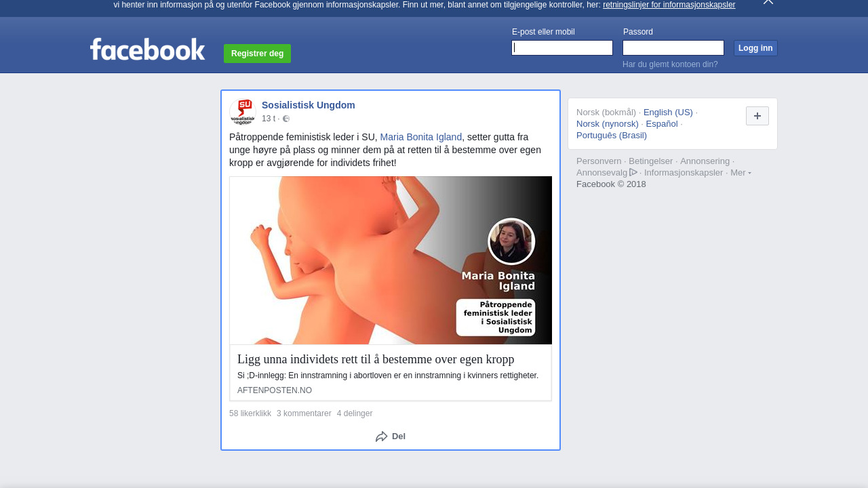Viewport: 868px width, 488px height.
Task: Open the Personvern footer link
Action: click(x=599, y=161)
